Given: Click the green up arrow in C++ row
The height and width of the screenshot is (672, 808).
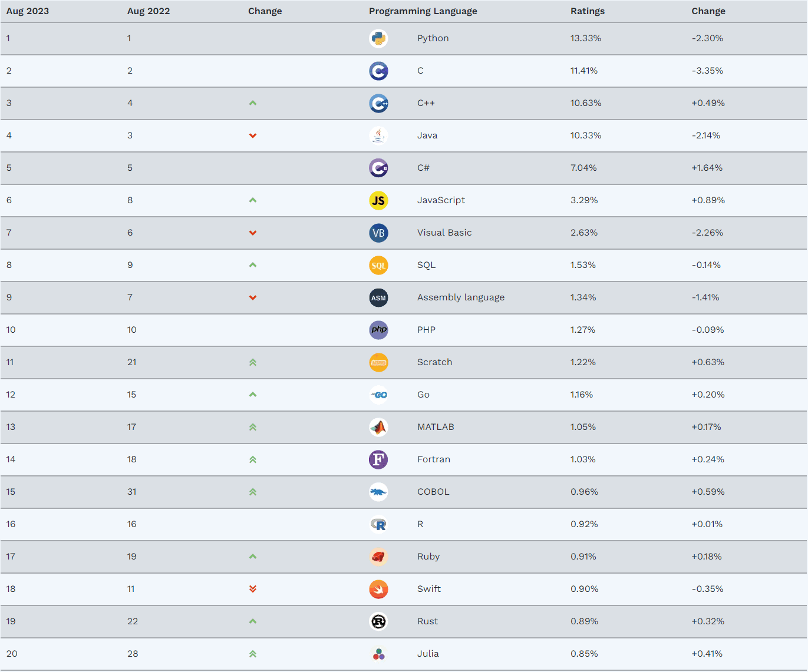Looking at the screenshot, I should (x=253, y=103).
